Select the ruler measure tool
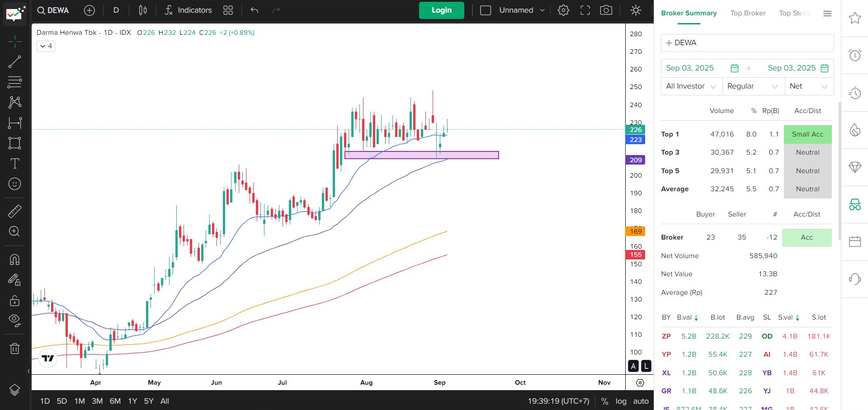Viewport: 868px width, 410px height. (14, 211)
